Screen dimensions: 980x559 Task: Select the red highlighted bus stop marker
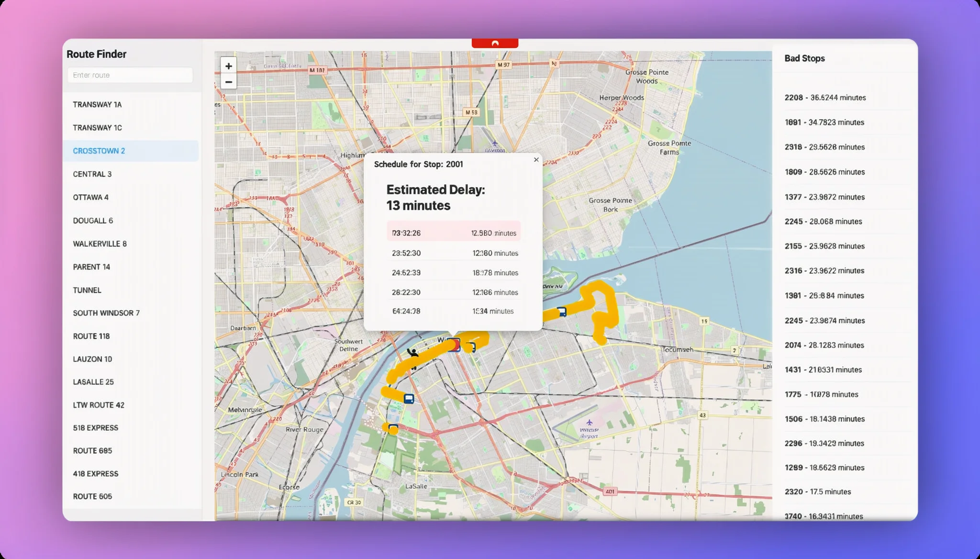coord(453,345)
